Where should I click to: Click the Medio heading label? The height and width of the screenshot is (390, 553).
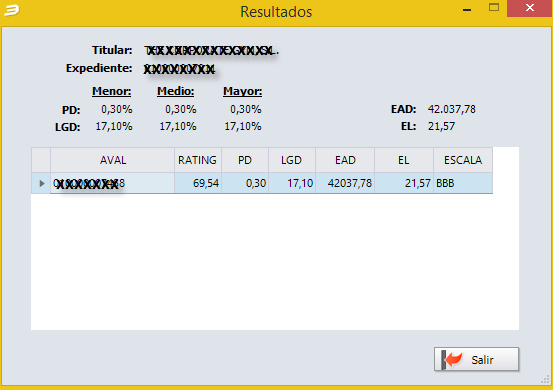click(x=176, y=91)
